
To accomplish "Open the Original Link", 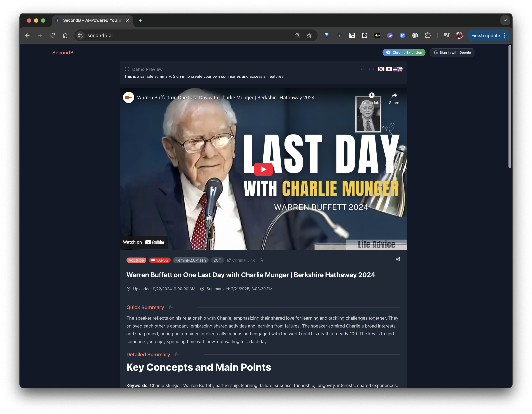I will pos(241,260).
